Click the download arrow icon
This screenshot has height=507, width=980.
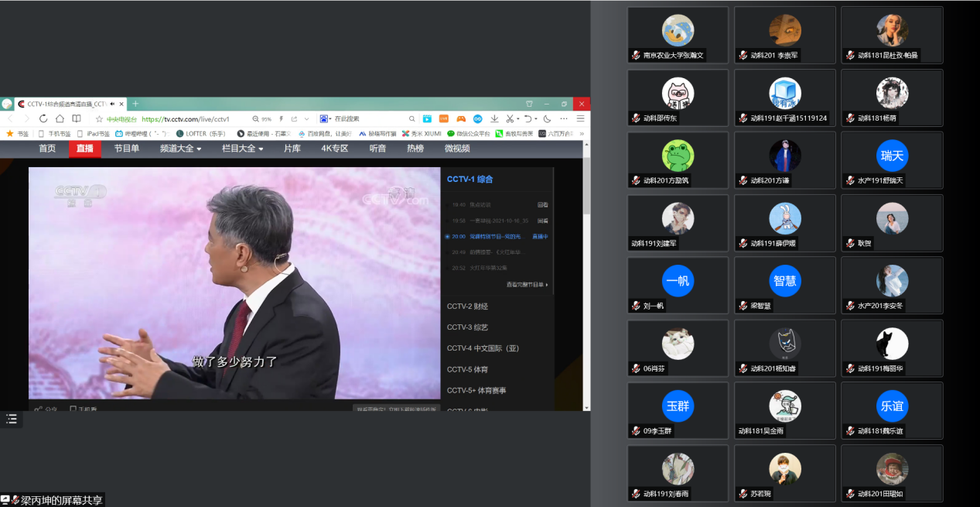494,118
